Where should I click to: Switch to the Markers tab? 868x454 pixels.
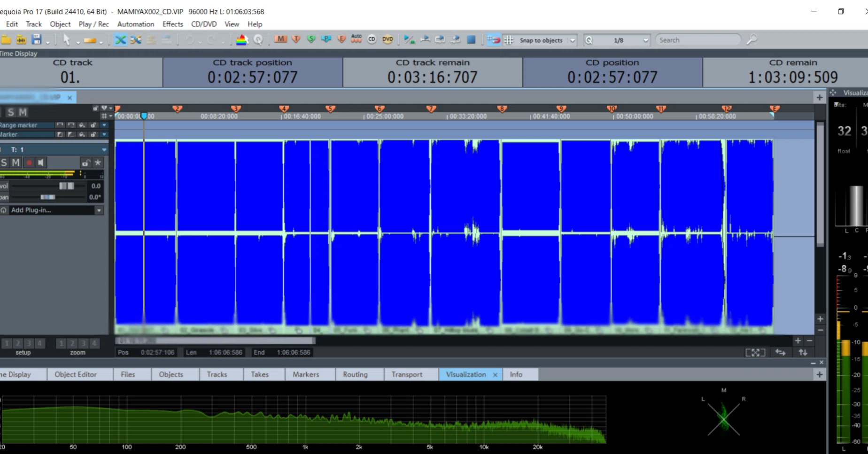306,374
